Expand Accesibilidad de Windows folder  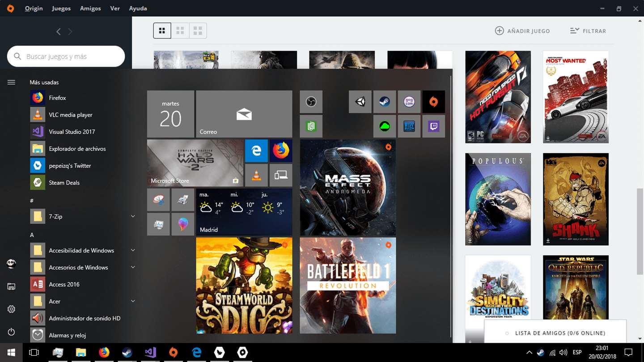pyautogui.click(x=133, y=251)
